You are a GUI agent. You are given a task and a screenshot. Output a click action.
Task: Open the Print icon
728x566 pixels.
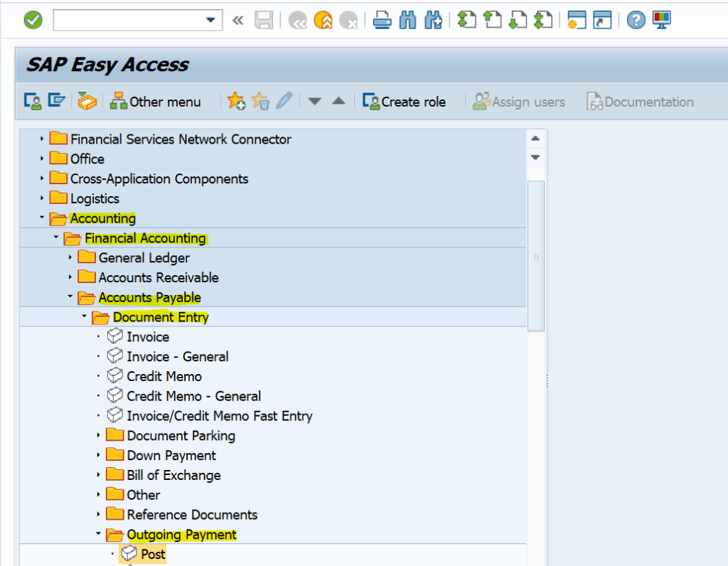click(x=382, y=20)
